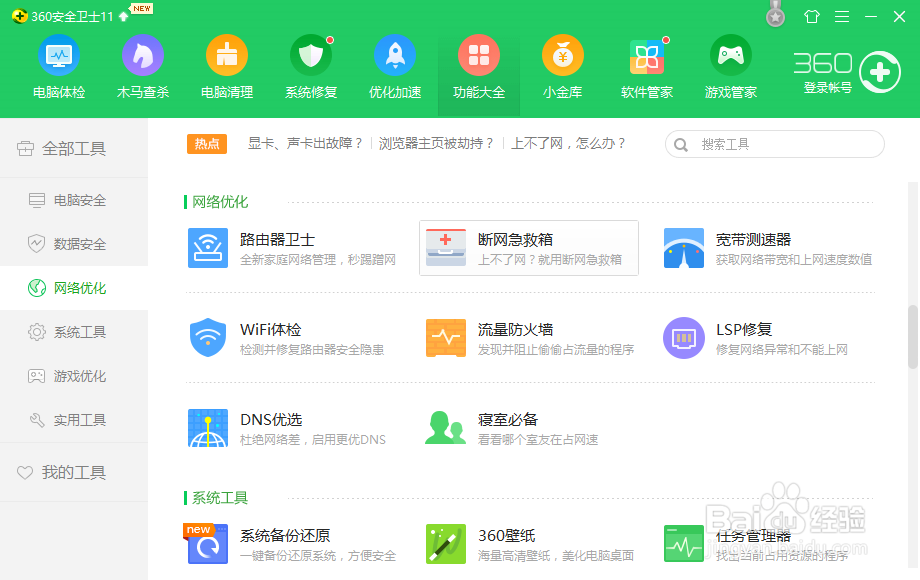Open 游戏管家 gamepad icon
This screenshot has height=580, width=920.
pyautogui.click(x=730, y=55)
